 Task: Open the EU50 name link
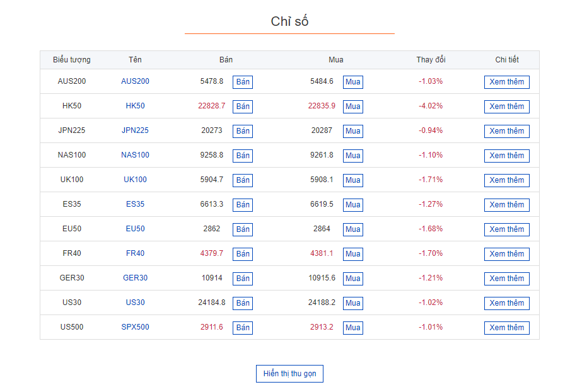click(x=135, y=229)
